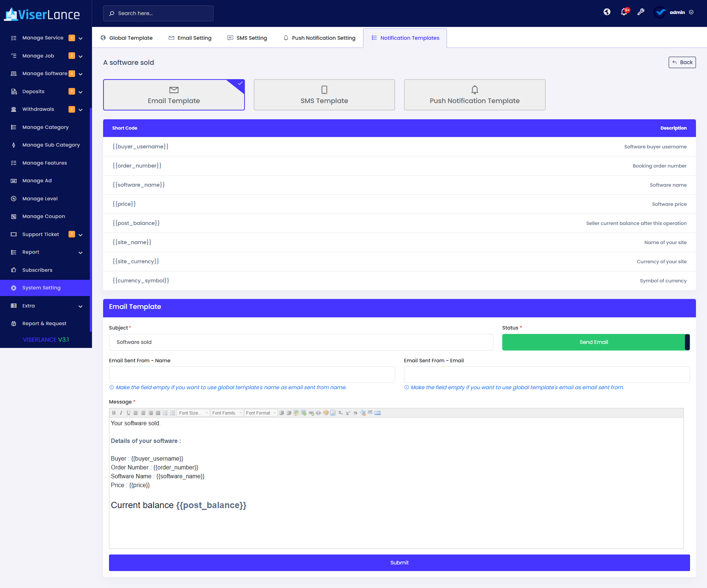Click the text color palette icon
The image size is (707, 588).
point(326,413)
